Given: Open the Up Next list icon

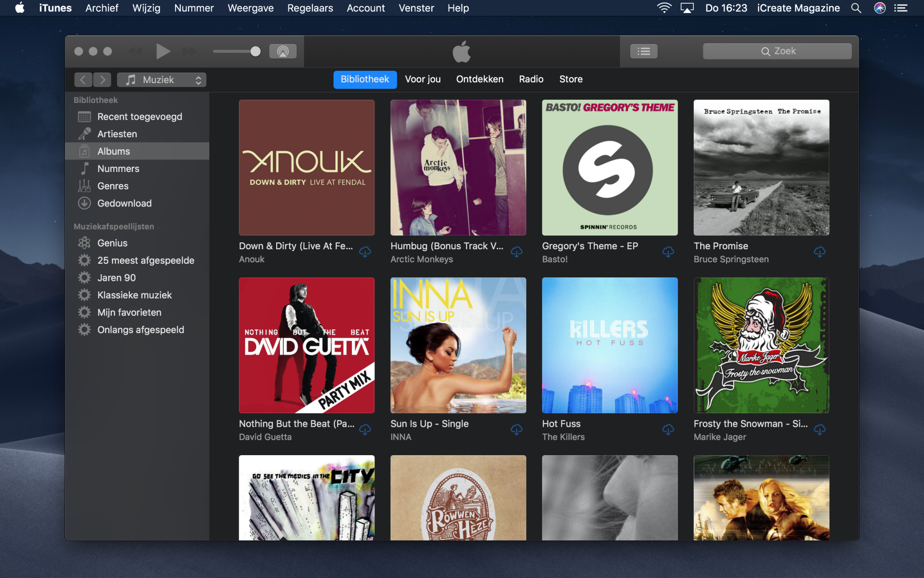Looking at the screenshot, I should (x=643, y=51).
